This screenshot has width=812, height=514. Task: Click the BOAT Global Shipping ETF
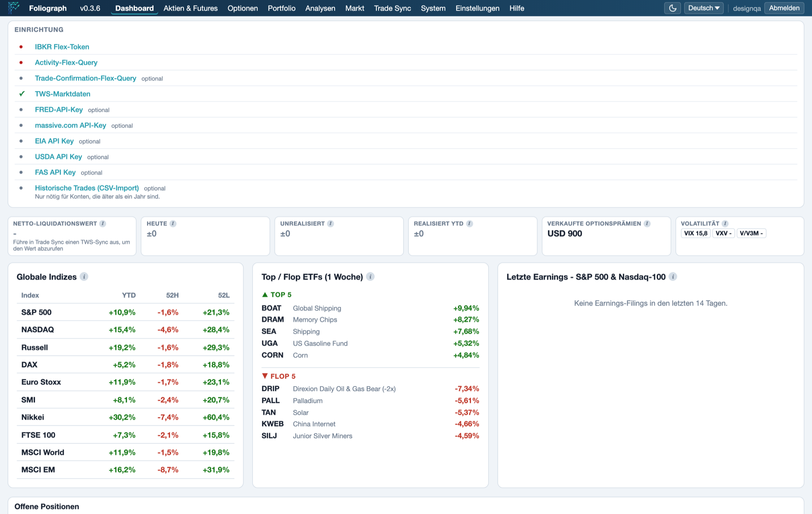tap(370, 308)
